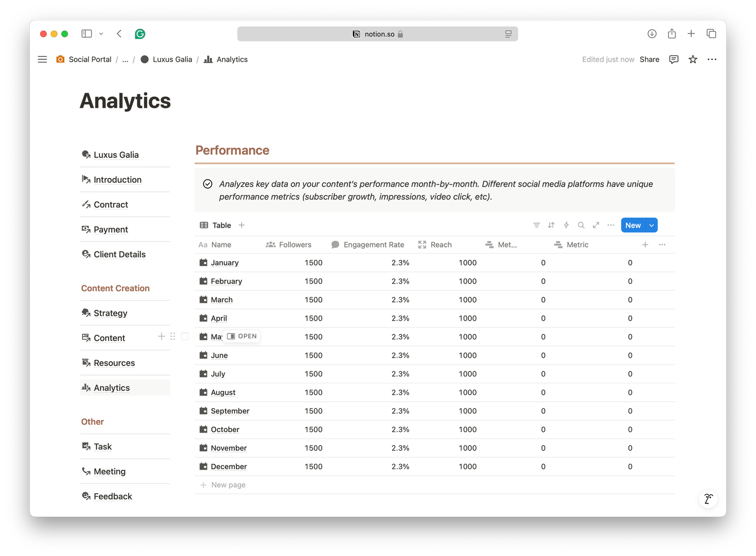Select the Table view tab

coord(216,225)
